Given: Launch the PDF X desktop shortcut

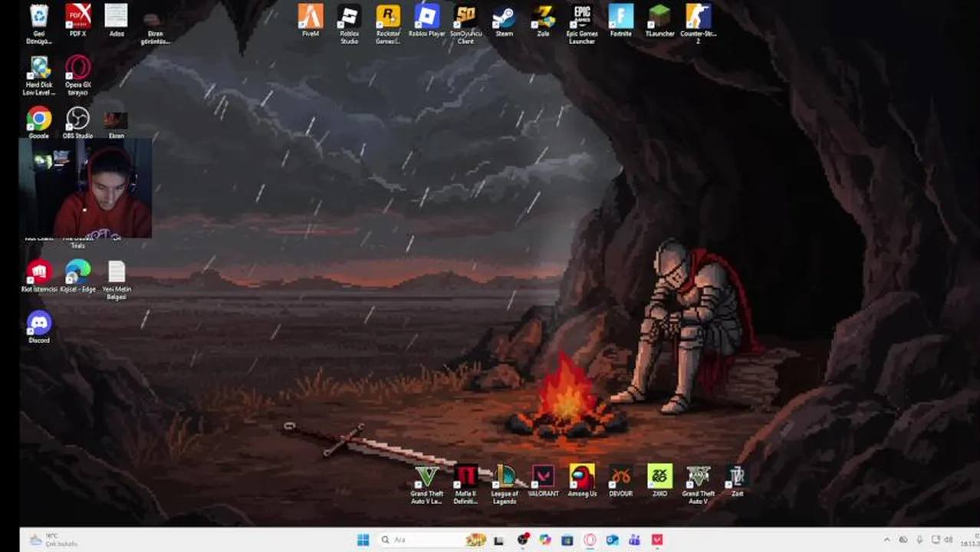Looking at the screenshot, I should [x=77, y=21].
